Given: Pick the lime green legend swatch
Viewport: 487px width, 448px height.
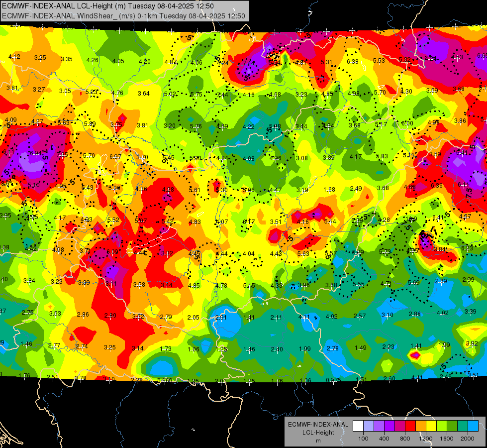Looking at the screenshot, I should [442, 426].
